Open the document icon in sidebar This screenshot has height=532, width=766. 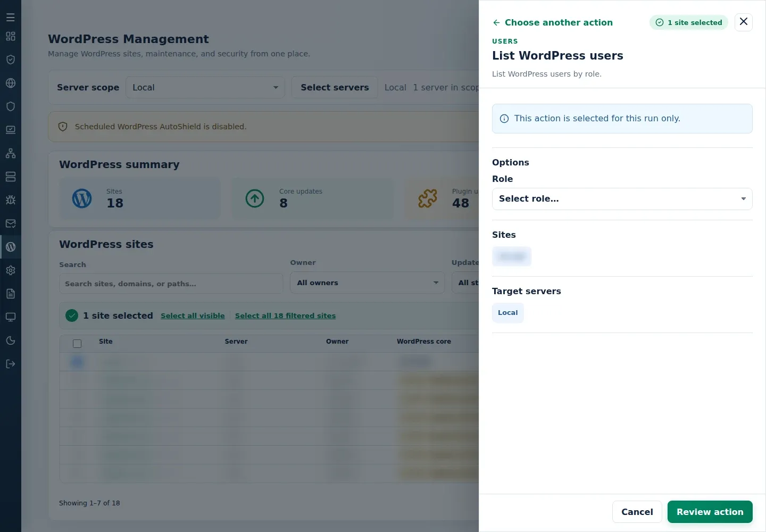11,294
